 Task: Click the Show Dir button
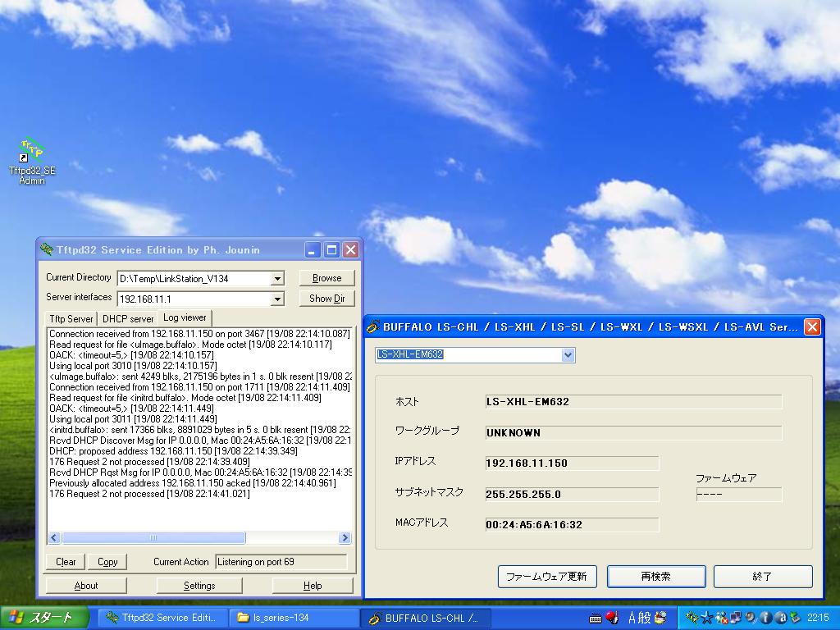click(326, 299)
